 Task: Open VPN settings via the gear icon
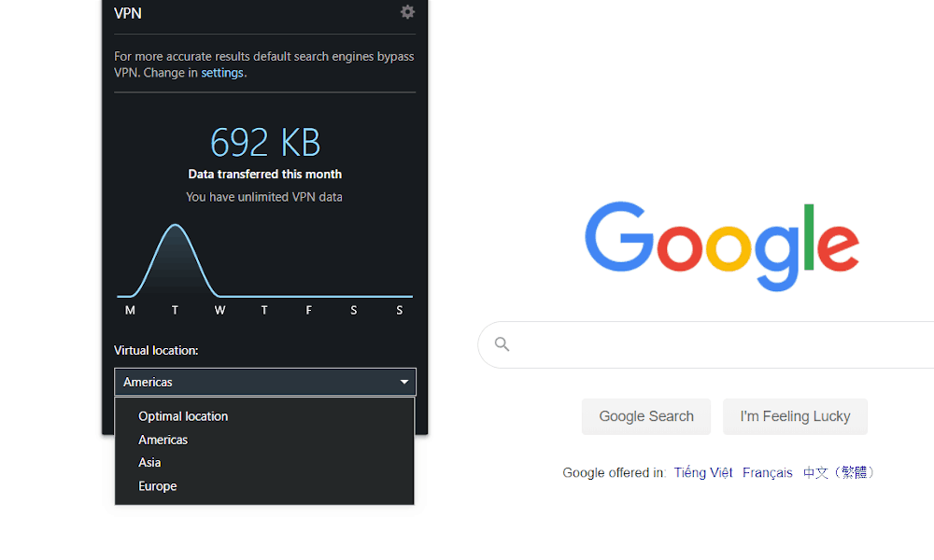(407, 12)
